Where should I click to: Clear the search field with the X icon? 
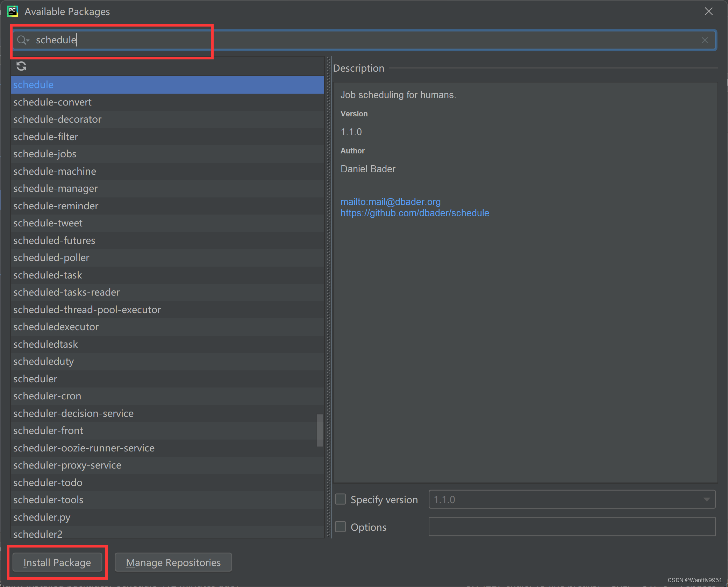[x=705, y=40]
